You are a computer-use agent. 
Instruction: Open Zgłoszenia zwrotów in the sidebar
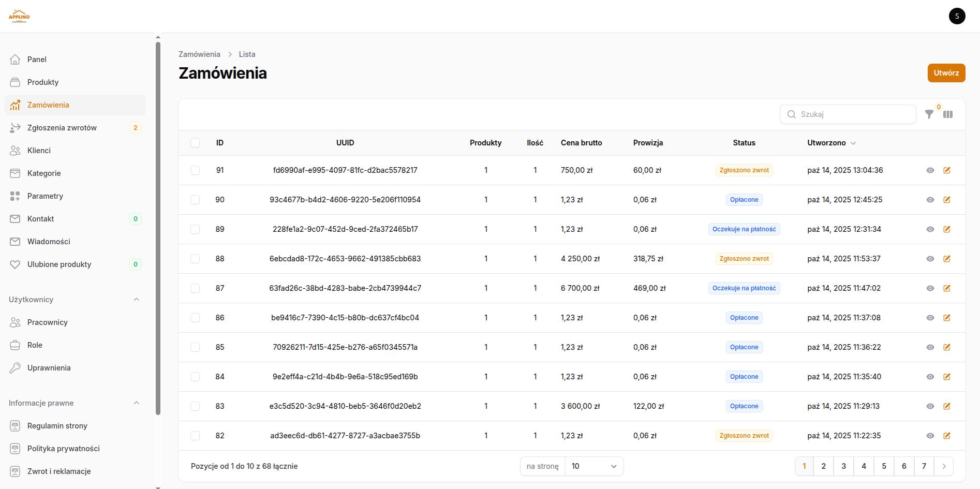coord(62,128)
